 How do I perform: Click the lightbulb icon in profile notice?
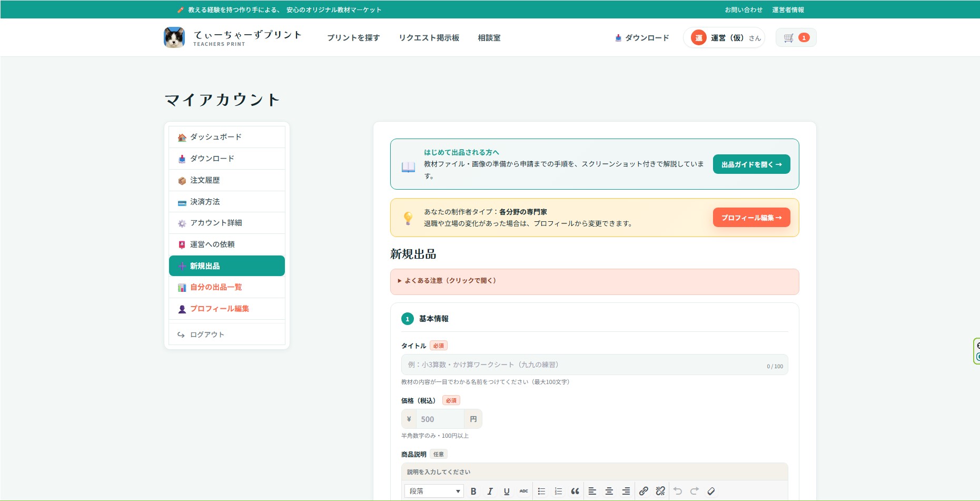[x=408, y=218]
